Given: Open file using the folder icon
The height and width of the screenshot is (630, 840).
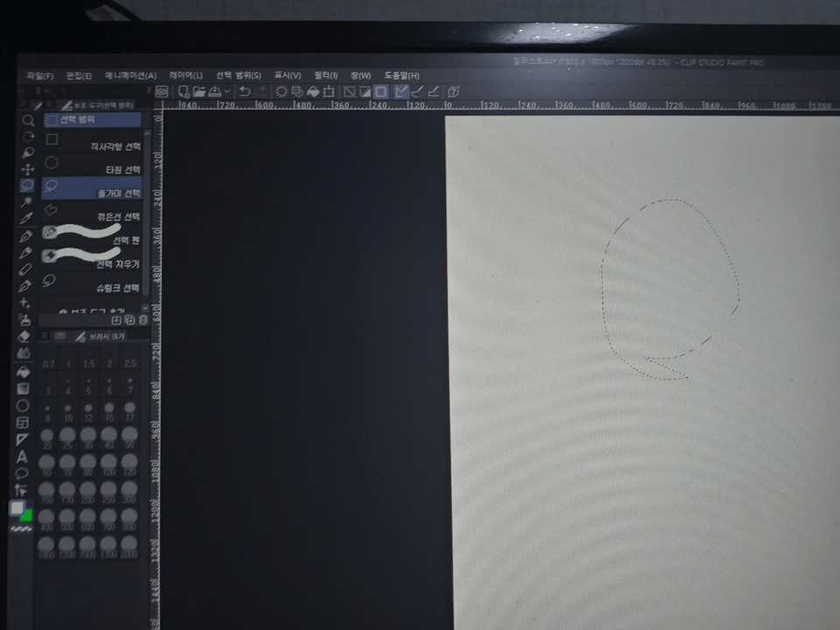Looking at the screenshot, I should coord(199,92).
